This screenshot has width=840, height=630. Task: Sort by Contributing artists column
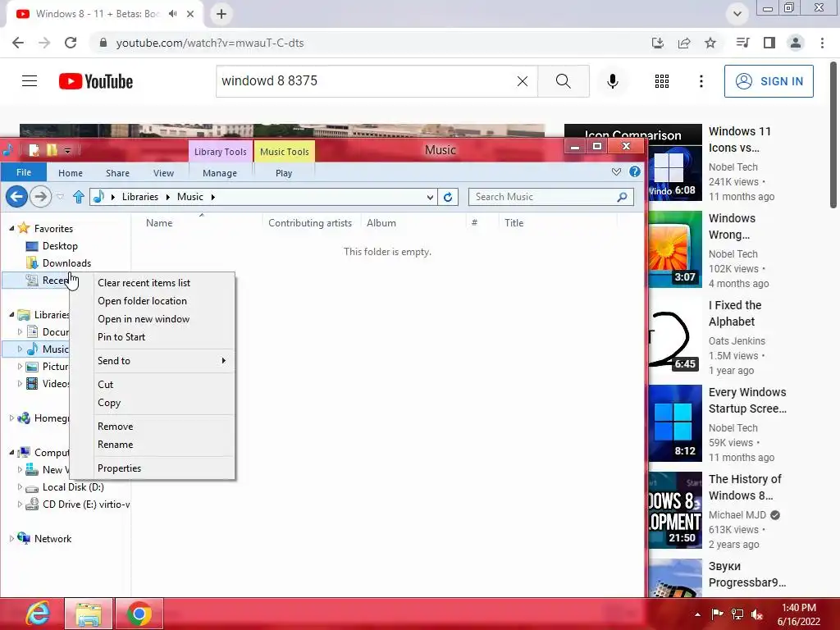point(310,223)
